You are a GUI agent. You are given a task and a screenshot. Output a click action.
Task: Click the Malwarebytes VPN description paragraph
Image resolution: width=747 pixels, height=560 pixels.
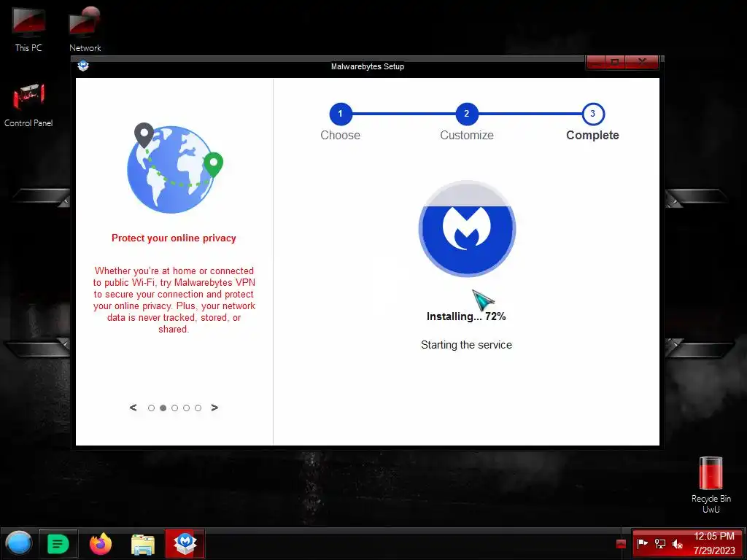click(174, 300)
